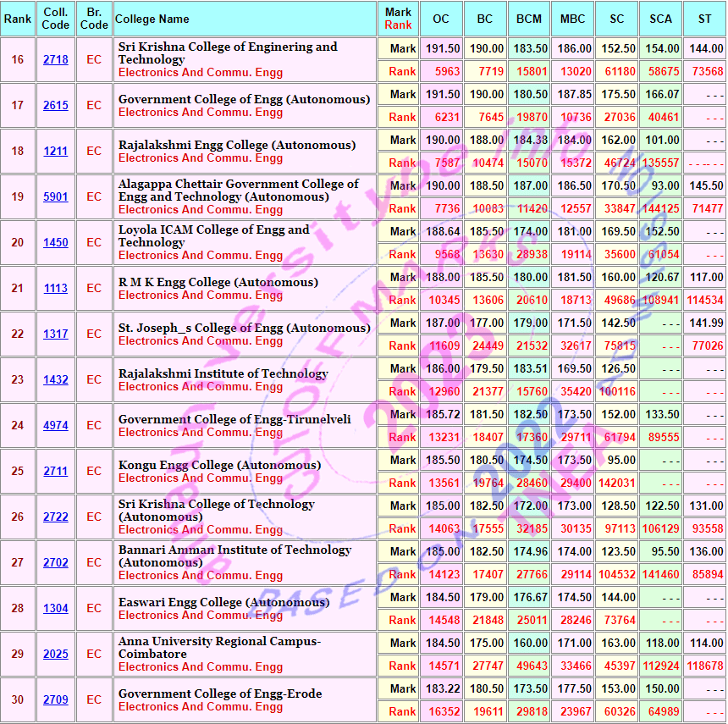Open college code 2711 link
The width and height of the screenshot is (728, 724).
[56, 472]
